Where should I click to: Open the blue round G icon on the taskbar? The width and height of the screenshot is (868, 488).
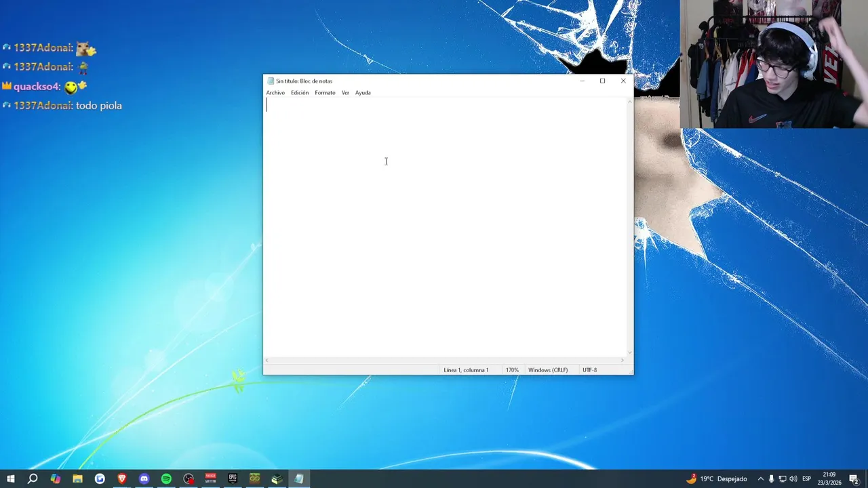point(100,479)
